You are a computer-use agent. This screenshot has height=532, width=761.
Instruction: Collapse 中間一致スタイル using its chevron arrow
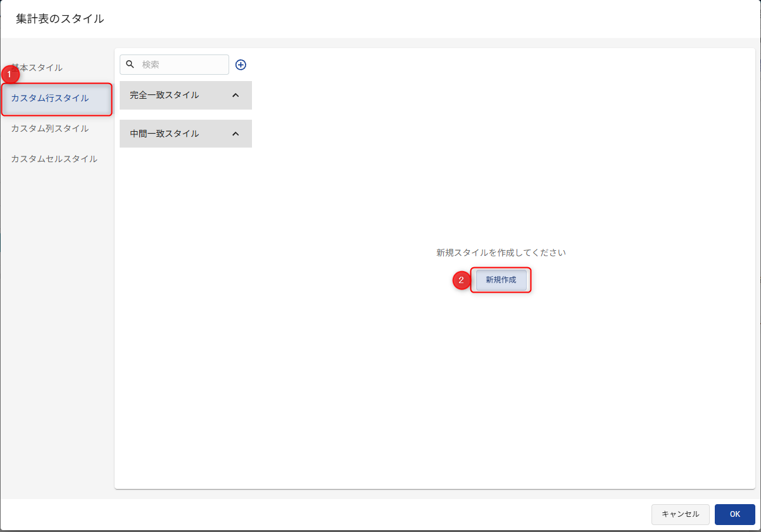pyautogui.click(x=236, y=134)
